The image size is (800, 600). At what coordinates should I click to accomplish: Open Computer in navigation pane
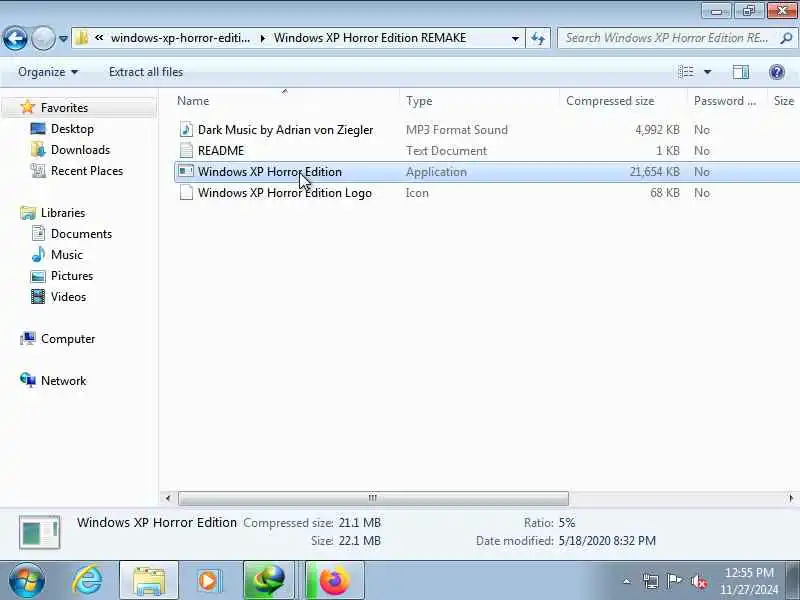coord(68,339)
